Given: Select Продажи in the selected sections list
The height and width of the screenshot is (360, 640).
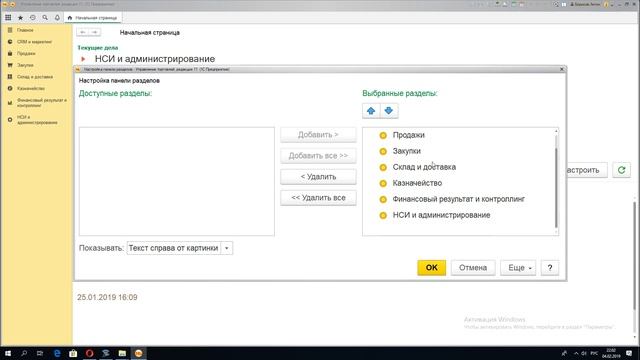Looking at the screenshot, I should [409, 135].
